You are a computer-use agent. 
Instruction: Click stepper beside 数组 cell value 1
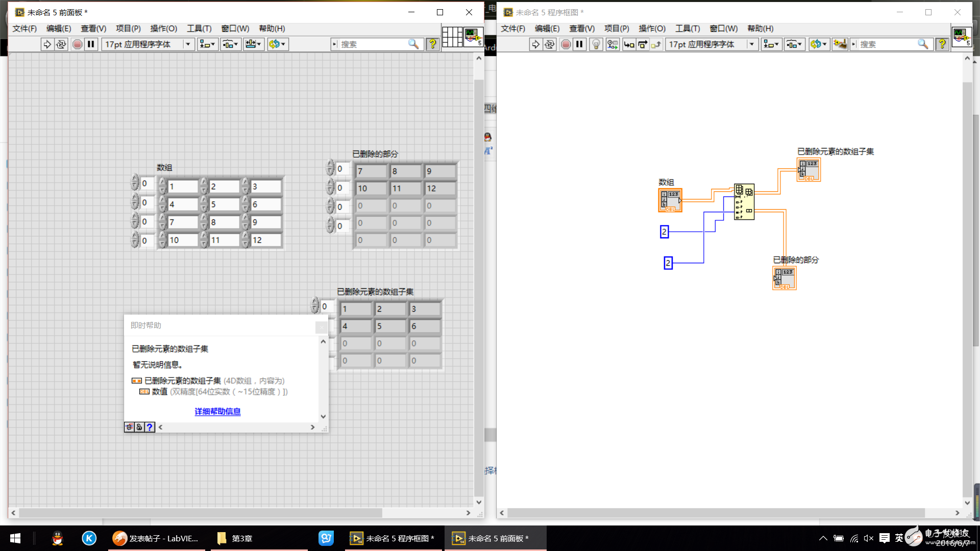(162, 186)
